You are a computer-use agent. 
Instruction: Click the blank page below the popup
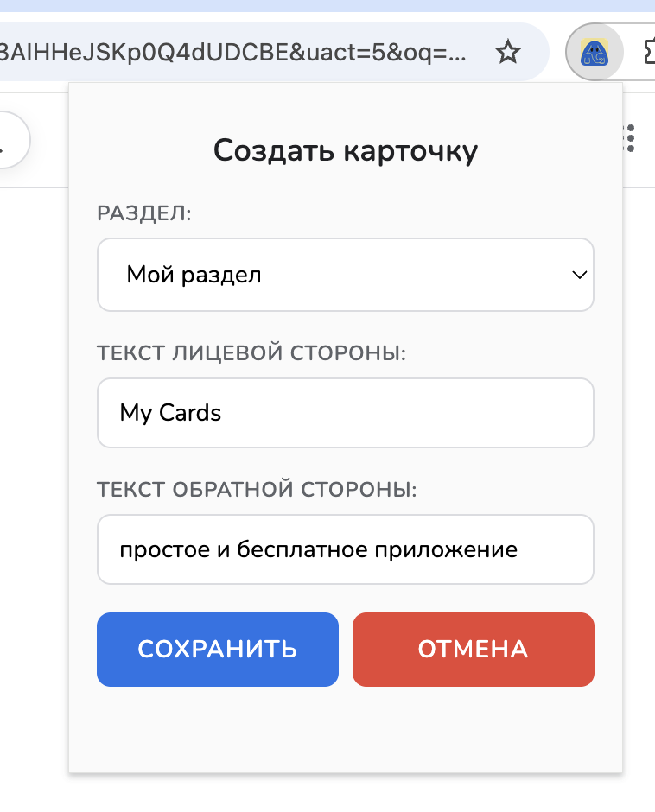[x=345, y=795]
